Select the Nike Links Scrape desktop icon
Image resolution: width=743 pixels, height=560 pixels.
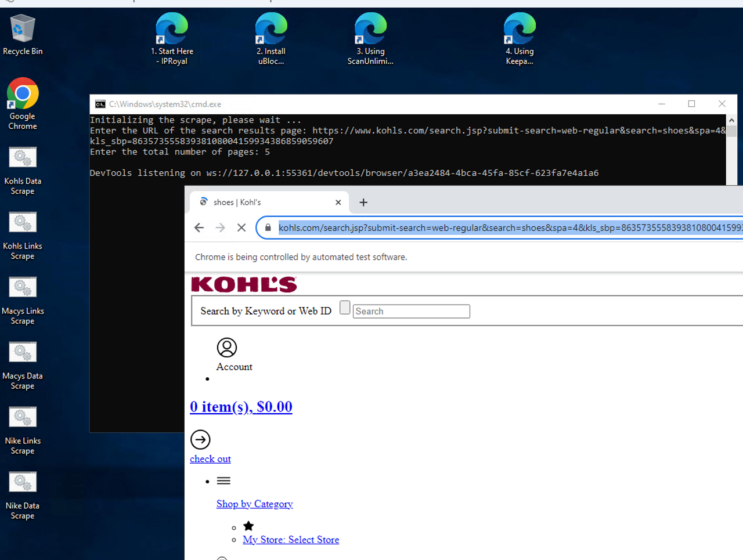coord(23,431)
